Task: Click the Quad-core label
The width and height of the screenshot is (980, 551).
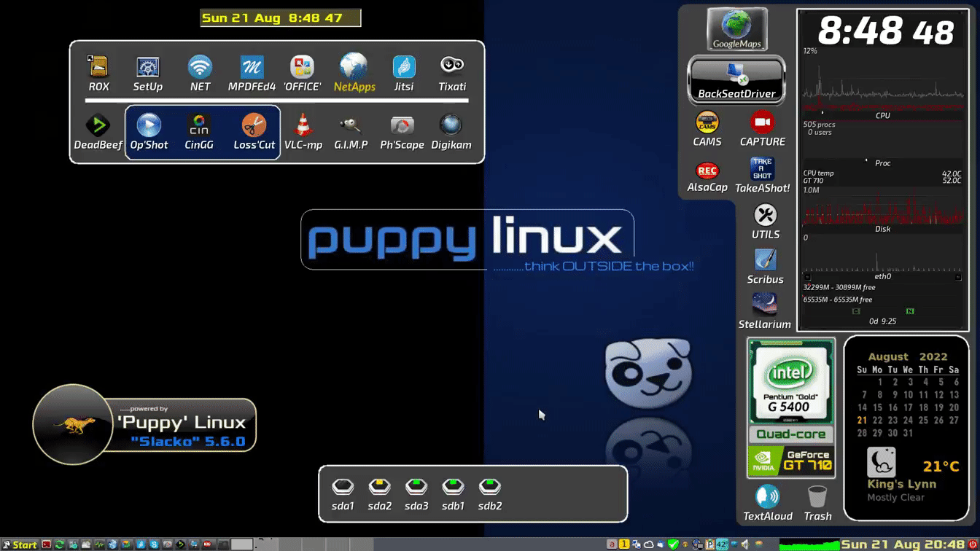Action: 791,434
